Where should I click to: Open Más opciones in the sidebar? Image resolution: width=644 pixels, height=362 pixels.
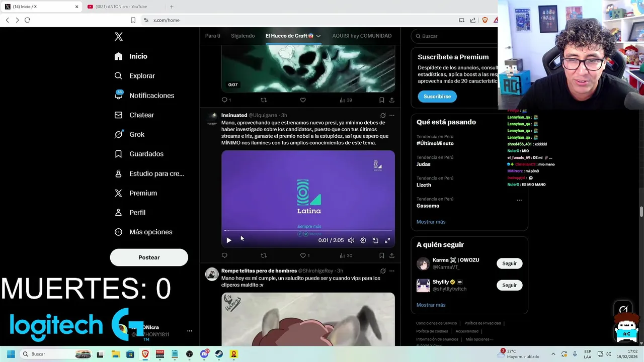pos(143,232)
